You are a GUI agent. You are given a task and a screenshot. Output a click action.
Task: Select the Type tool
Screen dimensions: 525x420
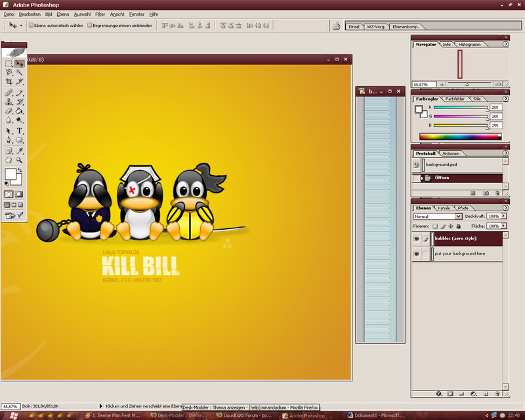20,131
